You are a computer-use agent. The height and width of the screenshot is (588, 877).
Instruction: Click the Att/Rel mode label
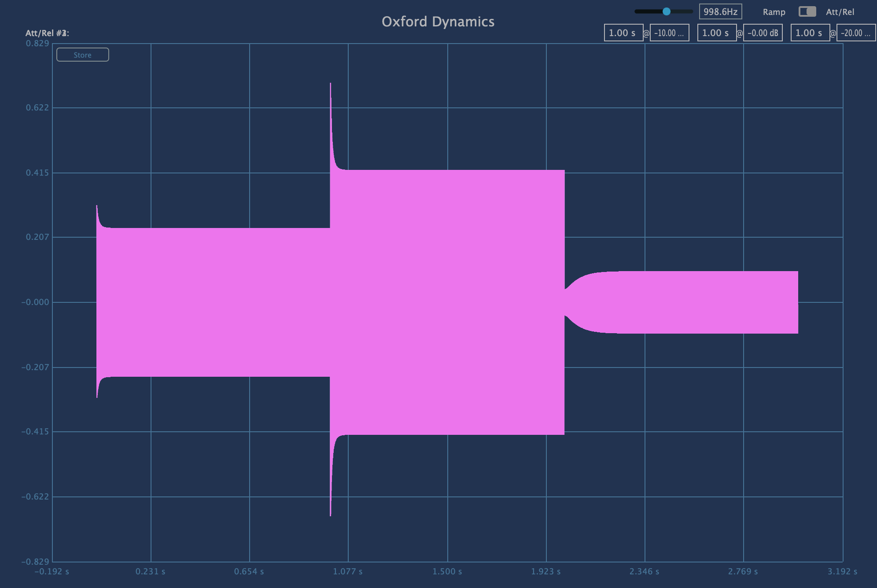tap(840, 12)
